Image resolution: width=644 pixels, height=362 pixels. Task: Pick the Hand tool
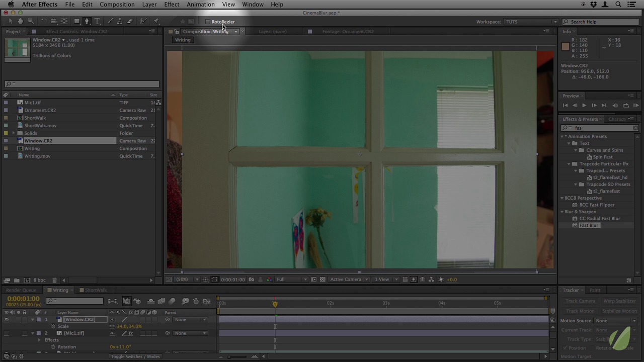tap(21, 21)
